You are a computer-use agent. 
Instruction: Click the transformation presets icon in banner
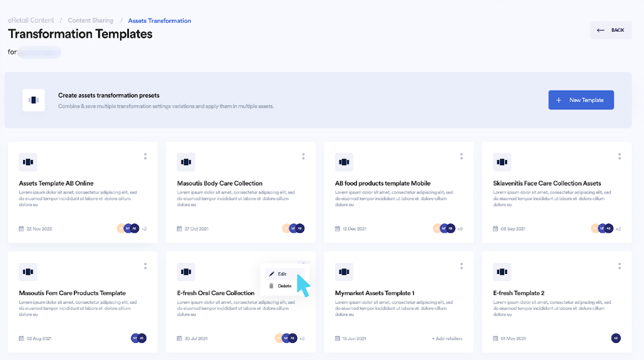pos(34,100)
